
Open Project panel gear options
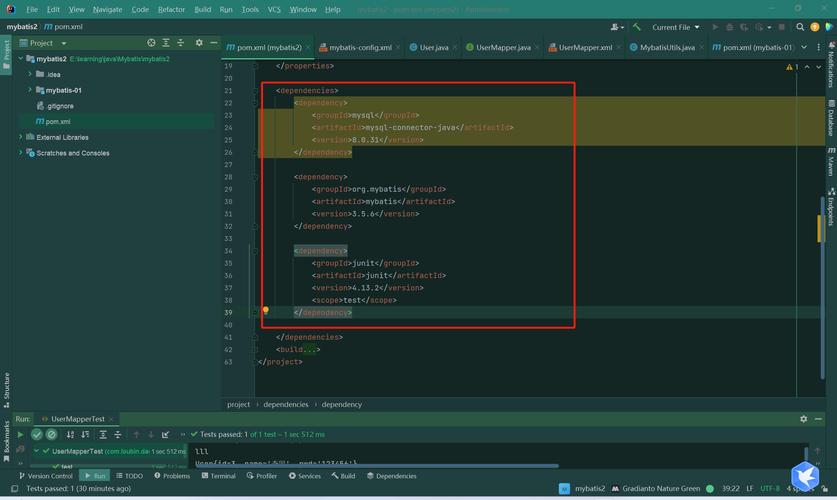click(199, 43)
